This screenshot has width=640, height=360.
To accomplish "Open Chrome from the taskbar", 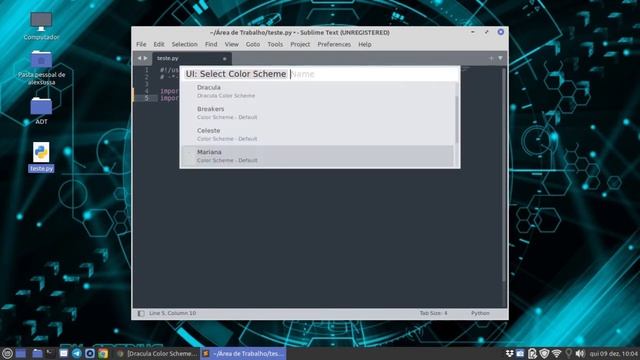I will pos(103,353).
